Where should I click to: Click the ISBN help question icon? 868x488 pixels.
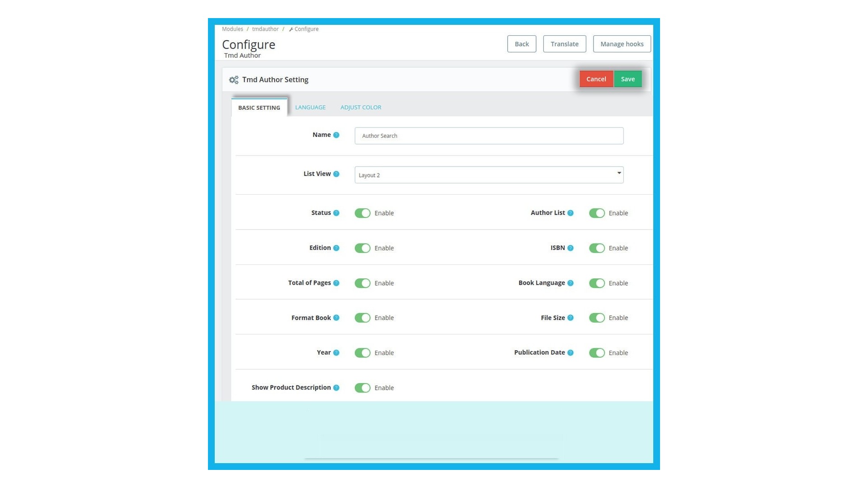(x=570, y=248)
